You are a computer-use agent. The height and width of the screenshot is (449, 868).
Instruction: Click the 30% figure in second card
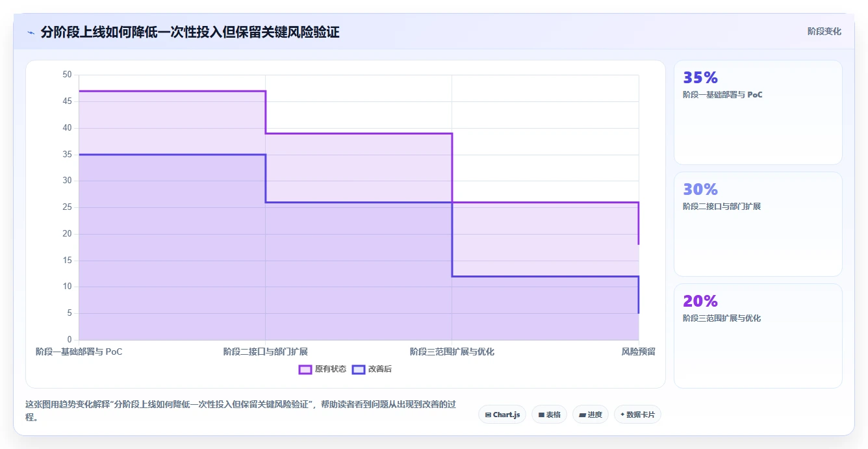point(700,189)
